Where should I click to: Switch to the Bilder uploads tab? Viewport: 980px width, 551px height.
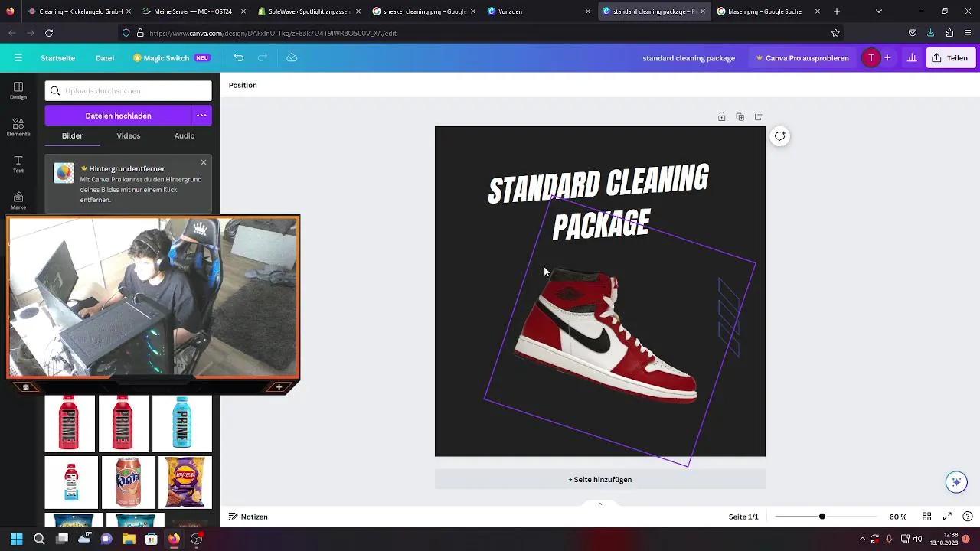click(73, 135)
